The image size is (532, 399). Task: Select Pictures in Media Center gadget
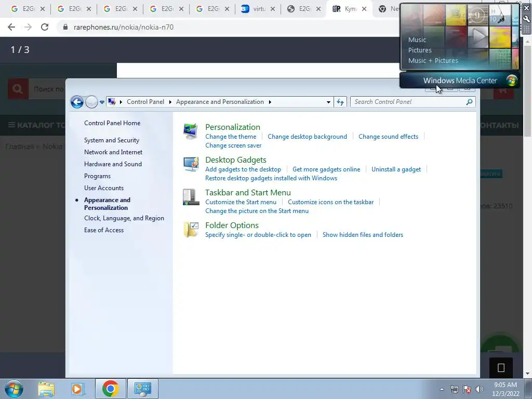[420, 50]
